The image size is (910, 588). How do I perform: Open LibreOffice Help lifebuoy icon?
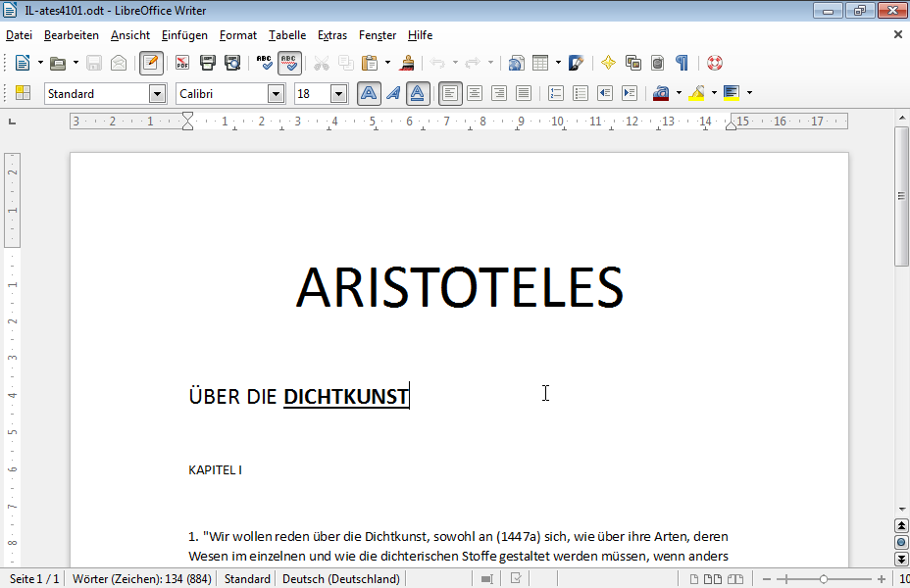pos(715,63)
